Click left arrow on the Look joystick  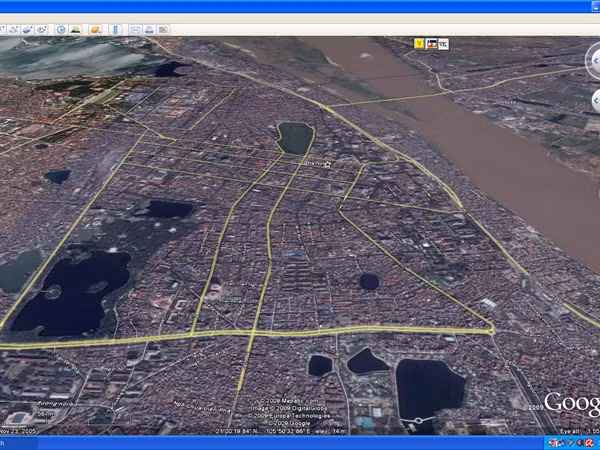tap(595, 61)
